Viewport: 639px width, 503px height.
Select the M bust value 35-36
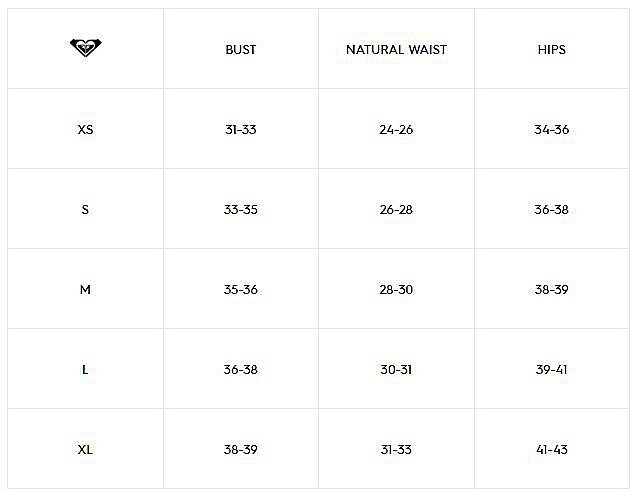coord(240,289)
